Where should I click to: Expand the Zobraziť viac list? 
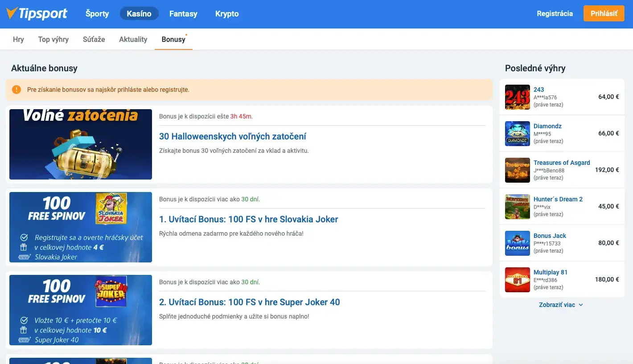[561, 305]
